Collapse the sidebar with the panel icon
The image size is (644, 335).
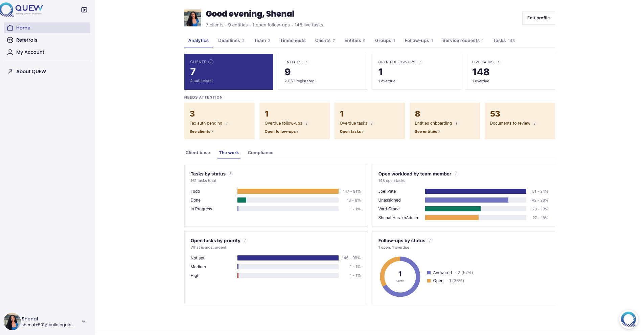pos(84,10)
